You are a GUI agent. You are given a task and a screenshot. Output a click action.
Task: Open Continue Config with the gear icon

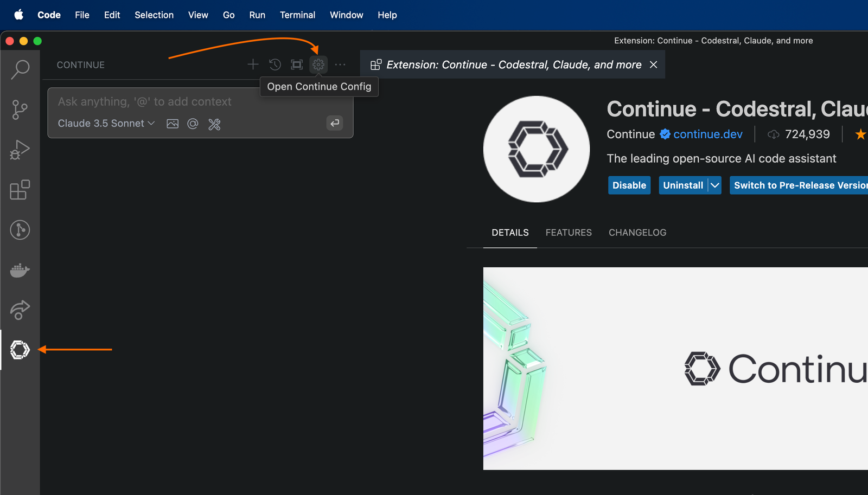pyautogui.click(x=318, y=65)
